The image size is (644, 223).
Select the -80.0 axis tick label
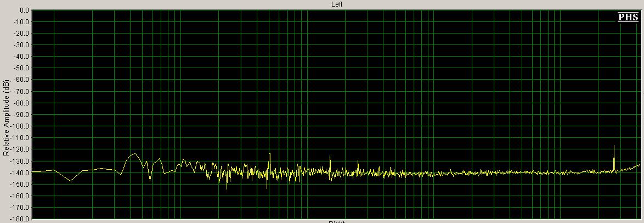22,103
